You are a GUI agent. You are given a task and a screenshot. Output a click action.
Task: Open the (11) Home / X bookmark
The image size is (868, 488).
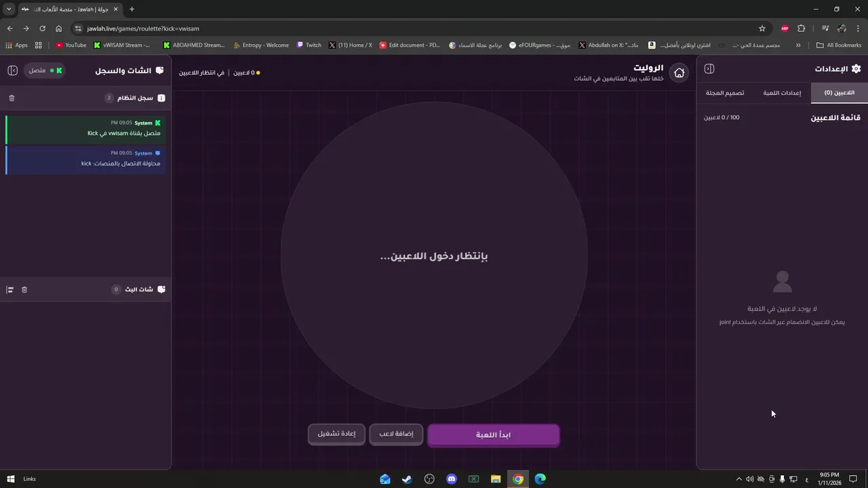click(x=351, y=45)
